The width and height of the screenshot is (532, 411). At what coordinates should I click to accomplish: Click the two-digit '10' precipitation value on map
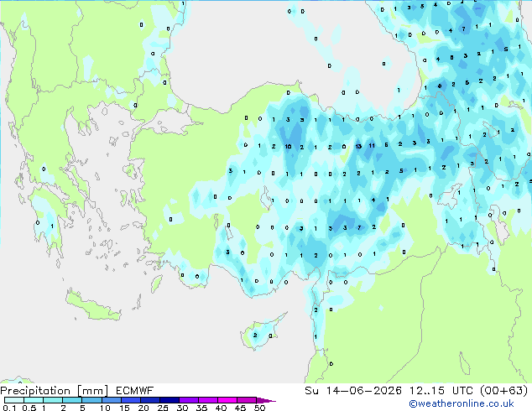(x=288, y=147)
